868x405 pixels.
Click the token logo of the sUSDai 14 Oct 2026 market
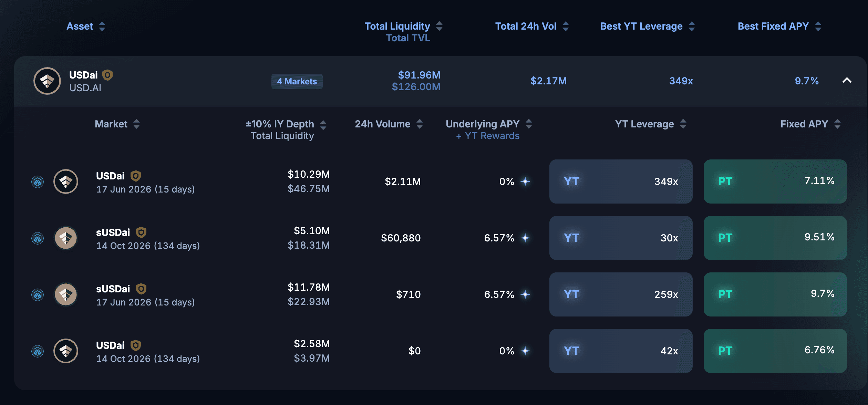click(66, 238)
